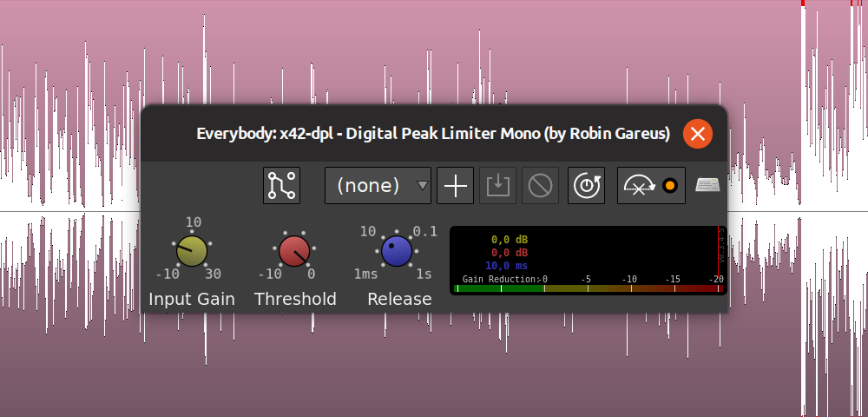Toggle the plugin bypass button

click(651, 186)
